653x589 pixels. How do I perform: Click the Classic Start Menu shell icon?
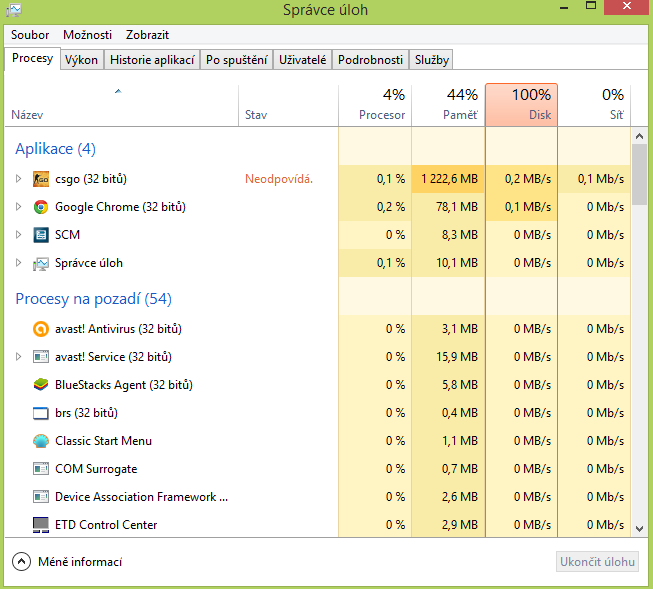pyautogui.click(x=41, y=441)
